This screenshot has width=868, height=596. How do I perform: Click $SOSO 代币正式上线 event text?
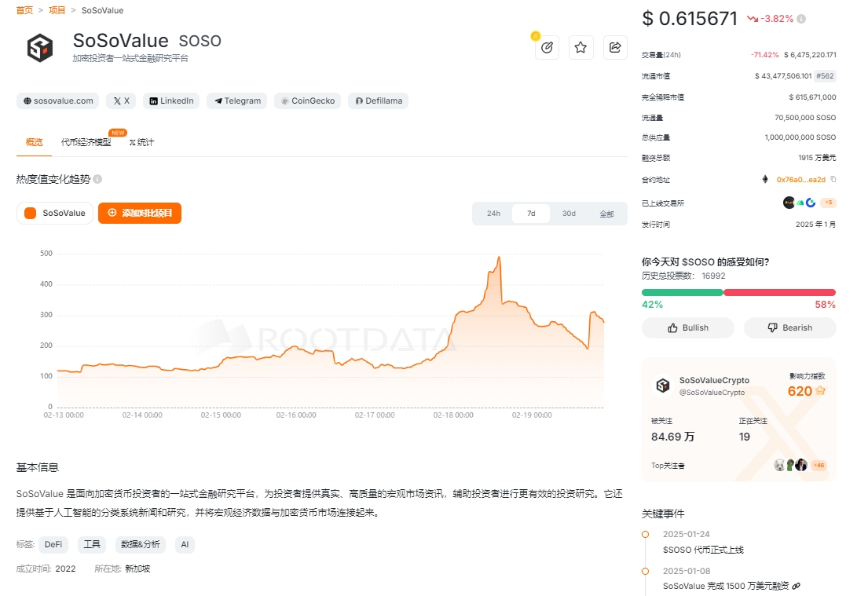(x=703, y=550)
